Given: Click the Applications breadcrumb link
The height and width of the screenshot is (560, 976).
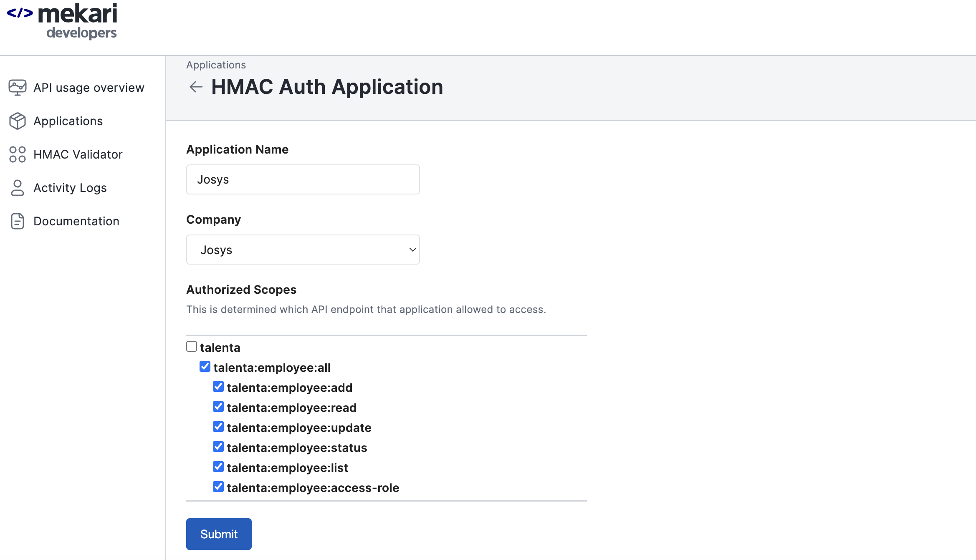Looking at the screenshot, I should [x=216, y=65].
